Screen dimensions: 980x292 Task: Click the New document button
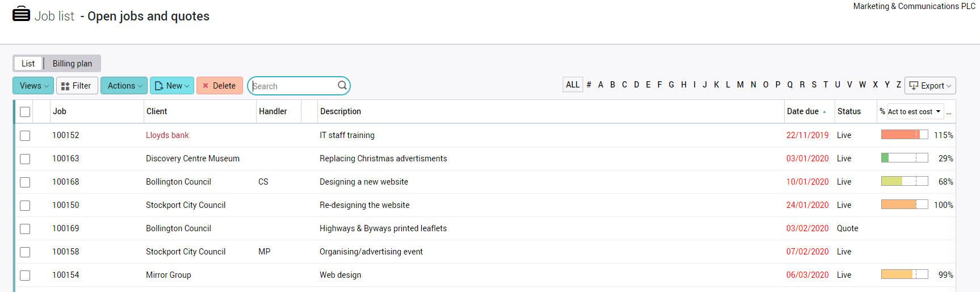171,86
